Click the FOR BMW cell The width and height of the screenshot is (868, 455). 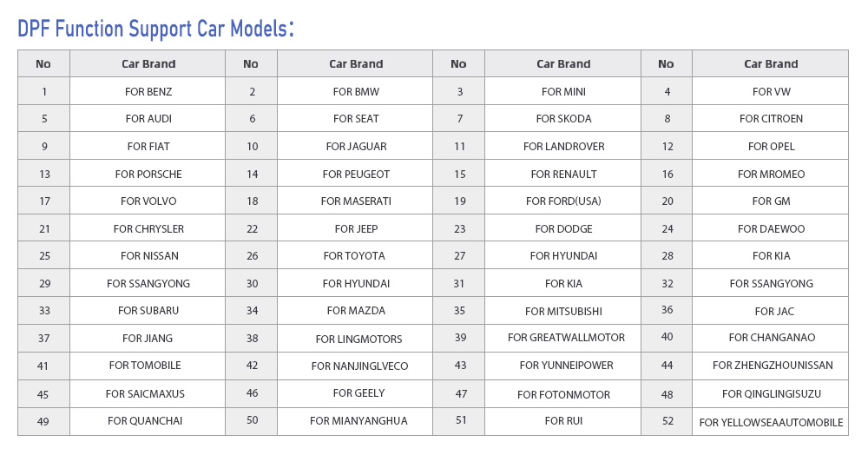click(356, 92)
